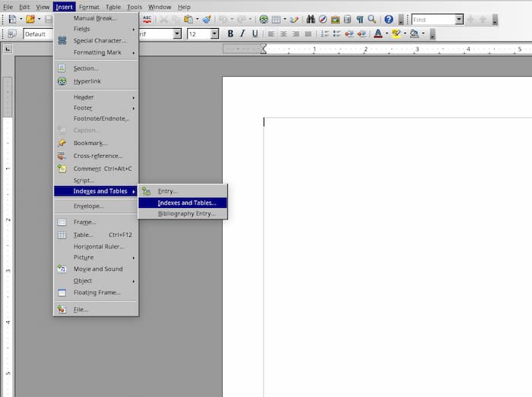The image size is (532, 397).
Task: Click the Bold formatting icon
Action: 231,34
